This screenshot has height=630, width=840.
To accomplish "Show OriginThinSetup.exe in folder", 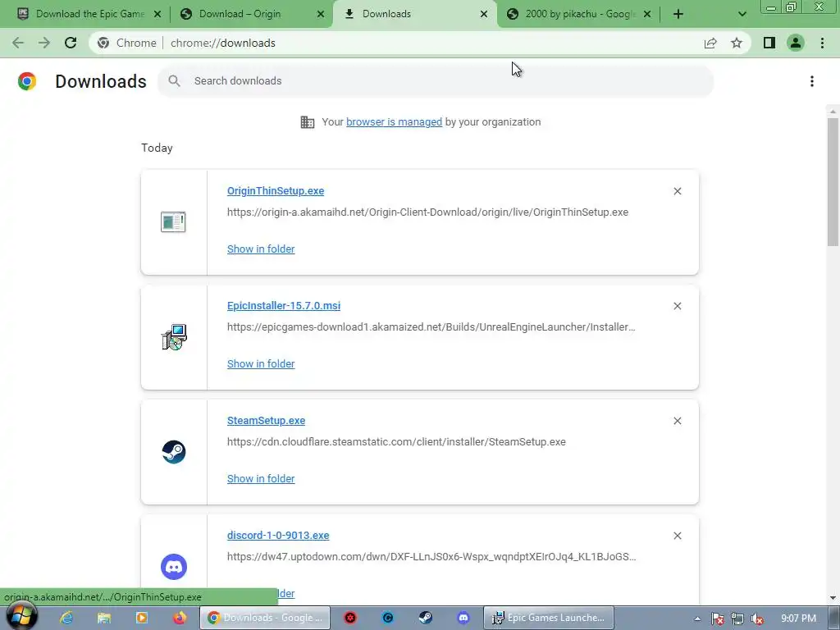I will (261, 249).
